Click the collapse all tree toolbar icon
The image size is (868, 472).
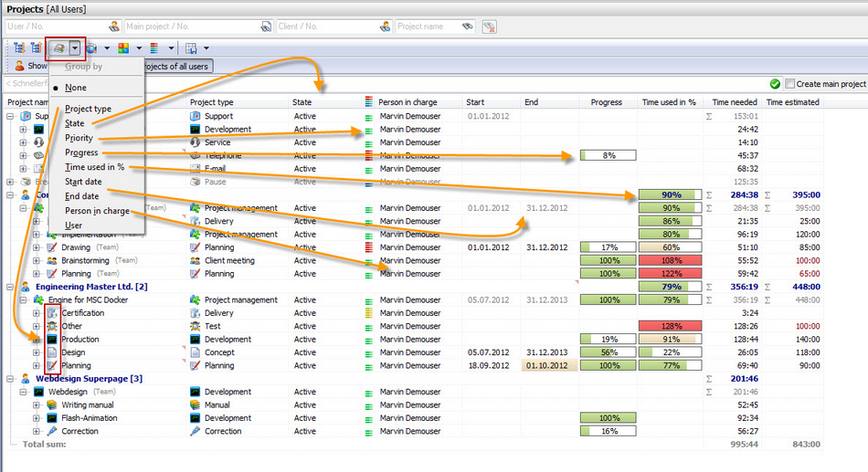36,48
